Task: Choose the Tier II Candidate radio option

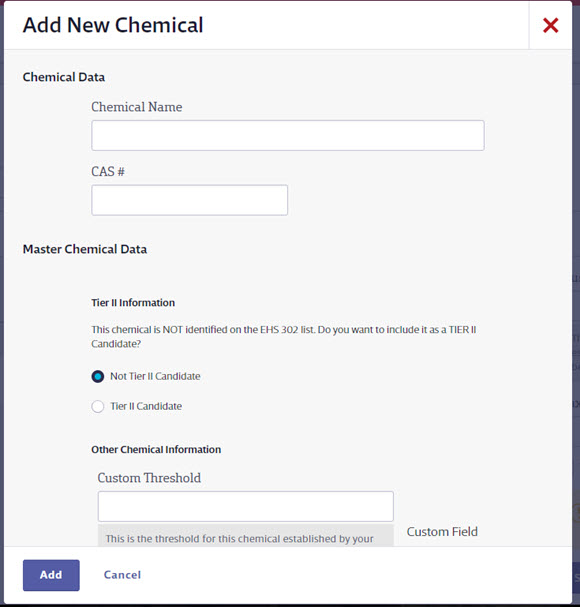Action: pos(98,406)
